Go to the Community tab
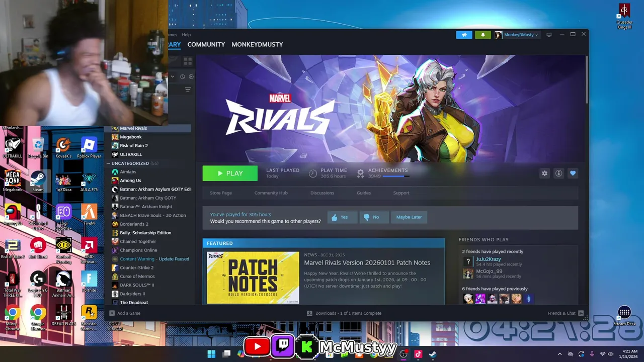Screen dimensions: 644x362 206,44
